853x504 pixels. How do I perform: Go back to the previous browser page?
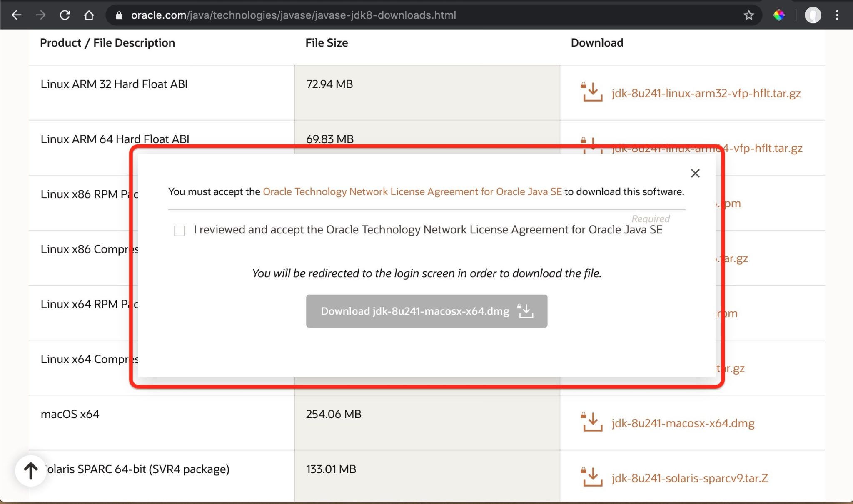[x=16, y=15]
